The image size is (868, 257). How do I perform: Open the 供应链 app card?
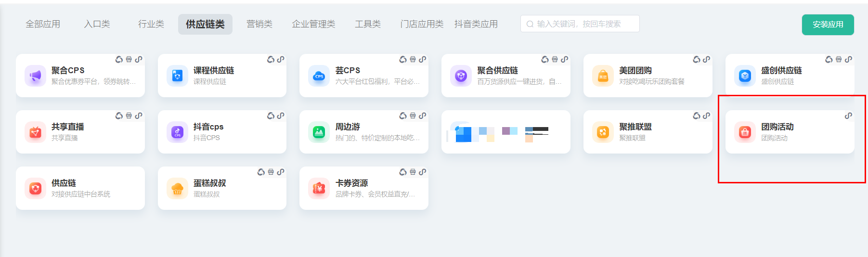80,188
